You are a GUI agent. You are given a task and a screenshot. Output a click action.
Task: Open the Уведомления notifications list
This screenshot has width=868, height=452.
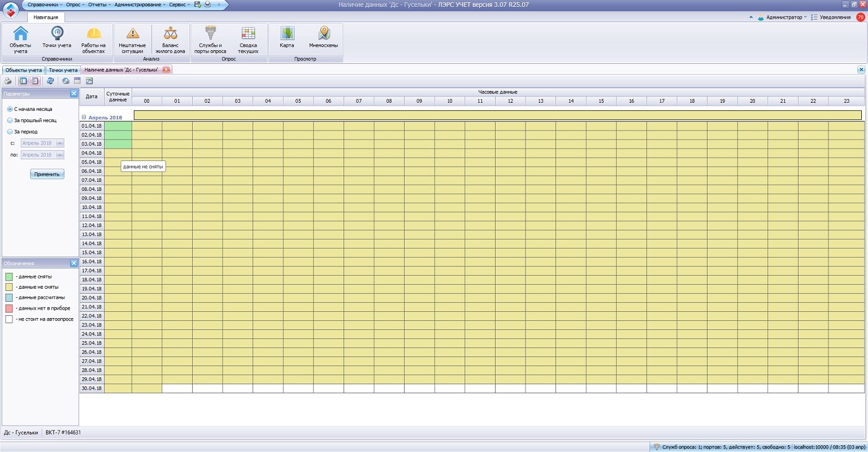click(831, 18)
